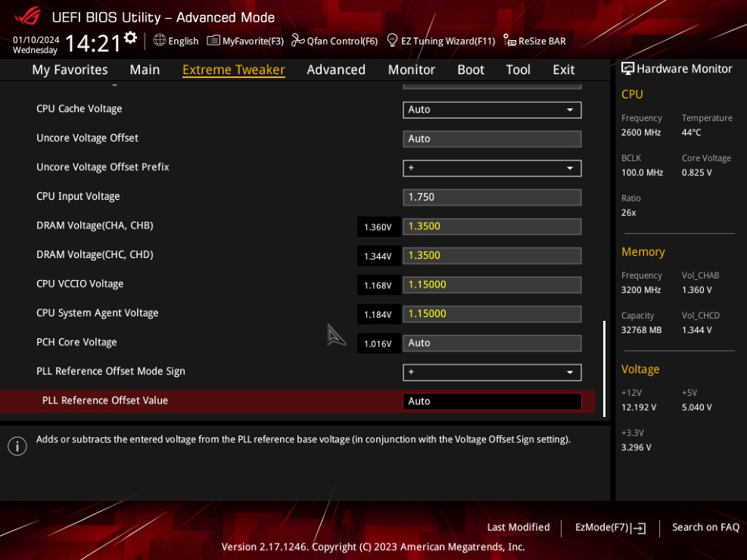The image size is (747, 560).
Task: Open the Monitor tab
Action: pyautogui.click(x=412, y=70)
